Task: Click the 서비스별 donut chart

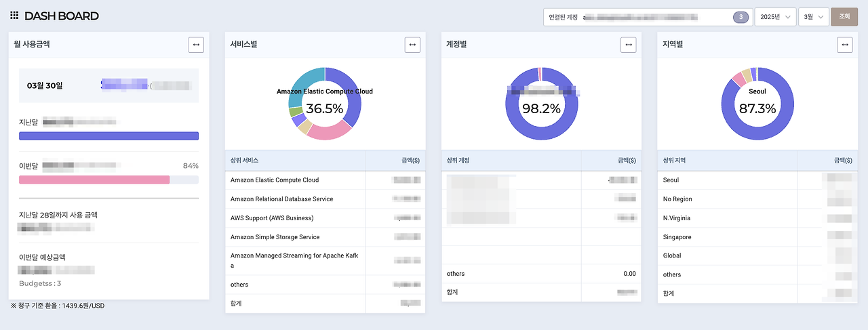Action: (x=325, y=104)
